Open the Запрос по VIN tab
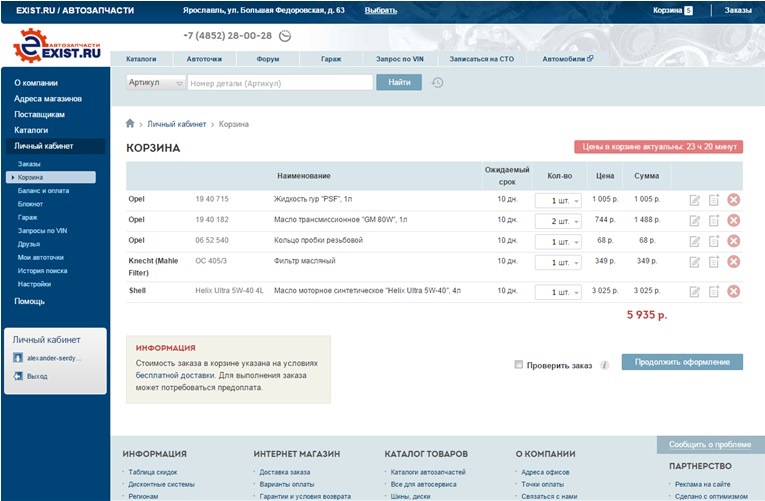The height and width of the screenshot is (501, 765). click(x=400, y=59)
